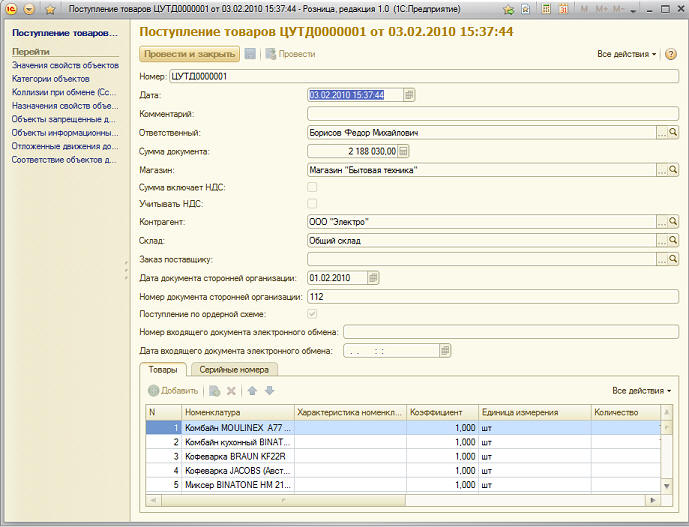Open calculator for Сумма документа field
The height and width of the screenshot is (527, 689).
(x=403, y=152)
